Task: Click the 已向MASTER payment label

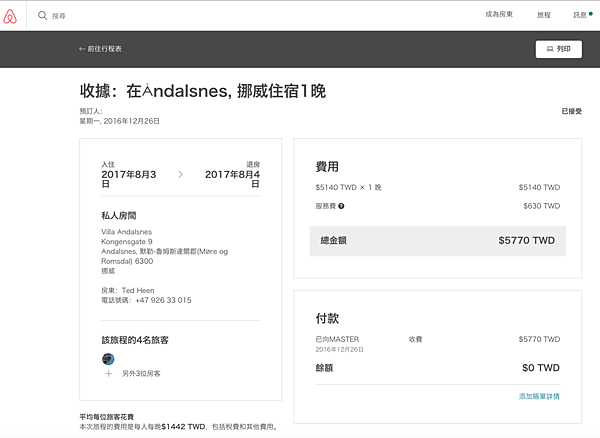Action: [x=337, y=339]
